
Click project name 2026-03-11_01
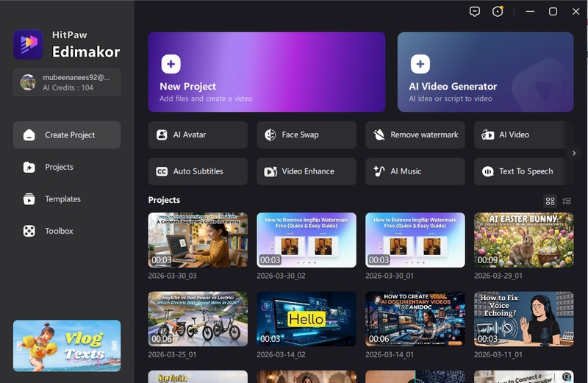[x=498, y=354]
